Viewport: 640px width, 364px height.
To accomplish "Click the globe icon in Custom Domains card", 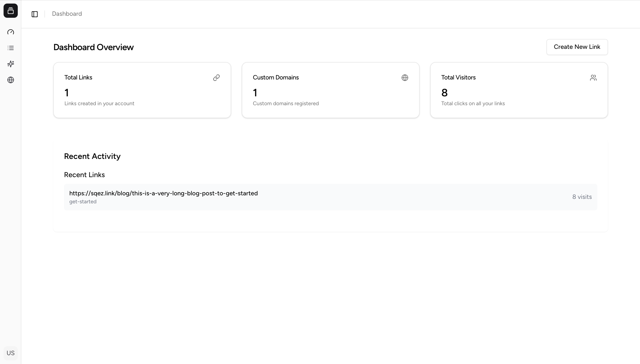I will click(x=405, y=78).
